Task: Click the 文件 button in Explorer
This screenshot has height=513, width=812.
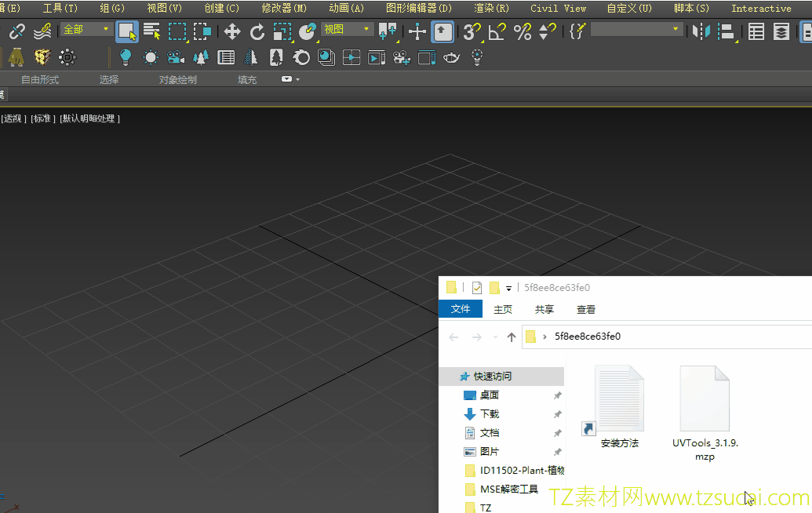Action: (461, 309)
